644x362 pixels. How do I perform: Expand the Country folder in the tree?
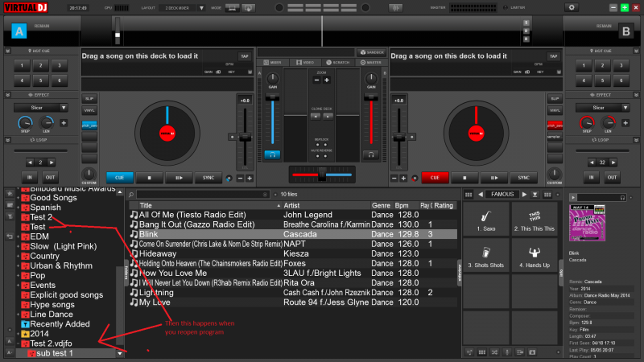[18, 256]
